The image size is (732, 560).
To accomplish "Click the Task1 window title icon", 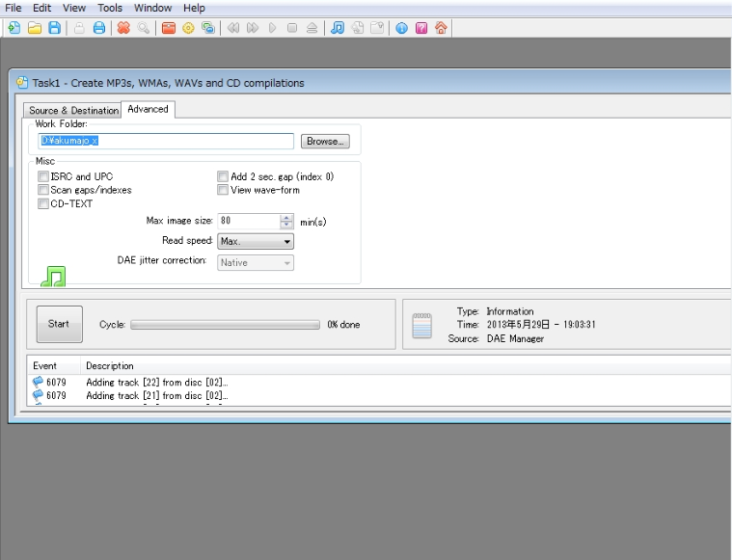I will click(x=22, y=83).
